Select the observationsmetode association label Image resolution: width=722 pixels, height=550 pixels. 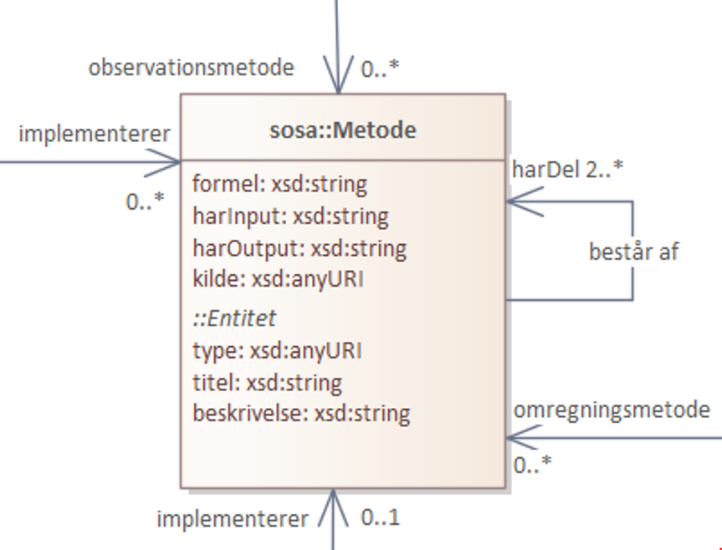pos(191,68)
